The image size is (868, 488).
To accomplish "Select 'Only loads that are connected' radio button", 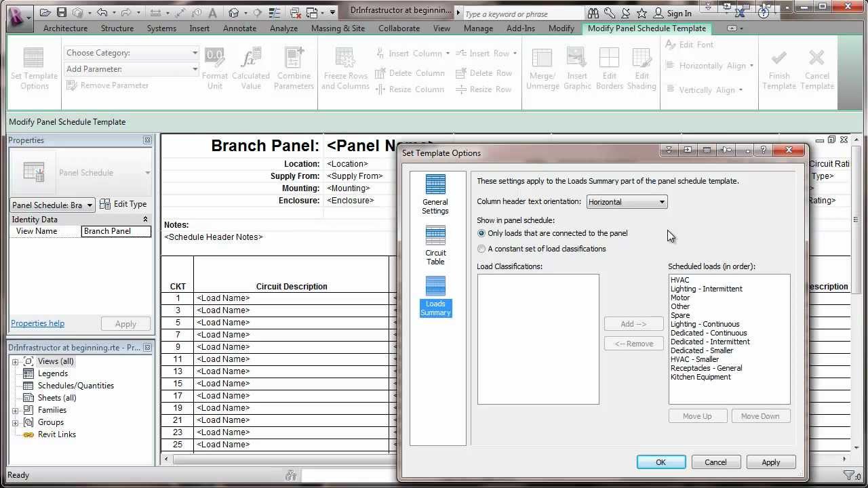I will (x=481, y=233).
